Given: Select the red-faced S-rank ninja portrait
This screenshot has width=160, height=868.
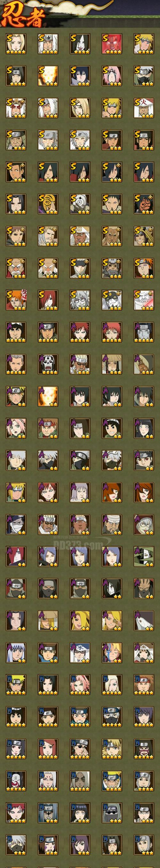Looking at the screenshot, I should [111, 44].
